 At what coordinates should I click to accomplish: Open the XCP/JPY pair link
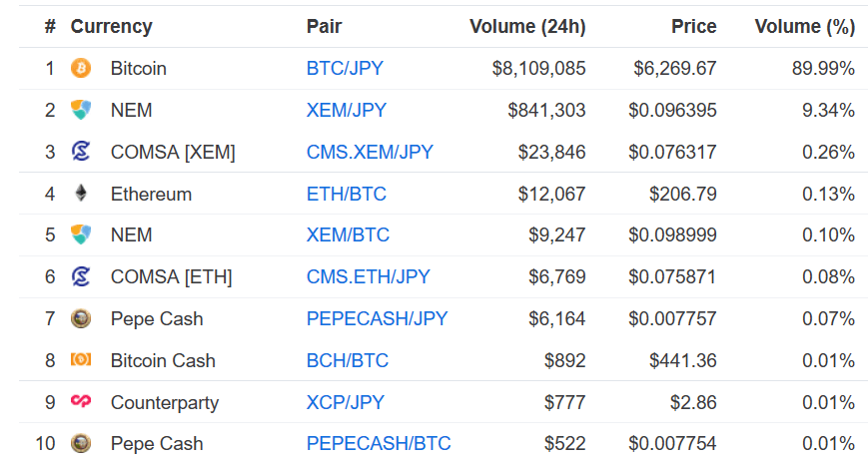pos(346,402)
